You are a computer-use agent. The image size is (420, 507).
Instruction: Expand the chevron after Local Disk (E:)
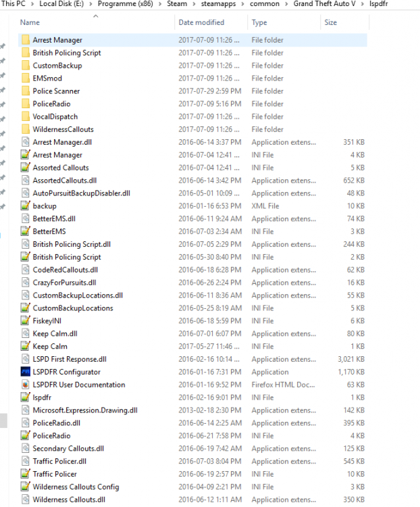pos(90,4)
